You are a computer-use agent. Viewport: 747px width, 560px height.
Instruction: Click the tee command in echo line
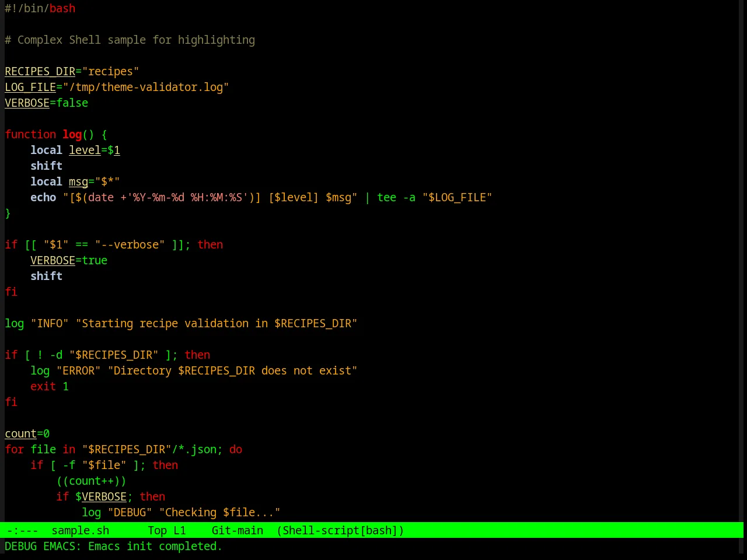[x=387, y=198]
